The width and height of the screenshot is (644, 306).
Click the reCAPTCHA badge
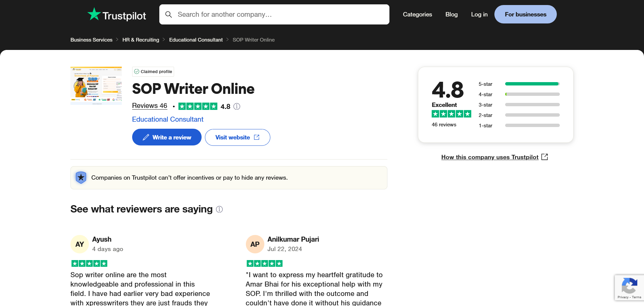pos(630,287)
